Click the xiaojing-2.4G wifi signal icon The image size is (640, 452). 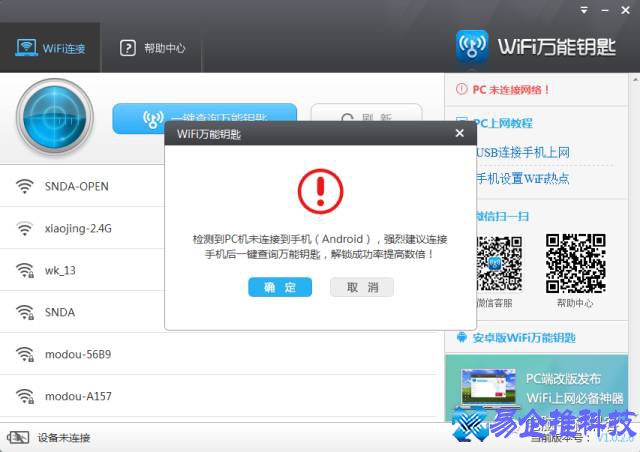click(x=24, y=228)
